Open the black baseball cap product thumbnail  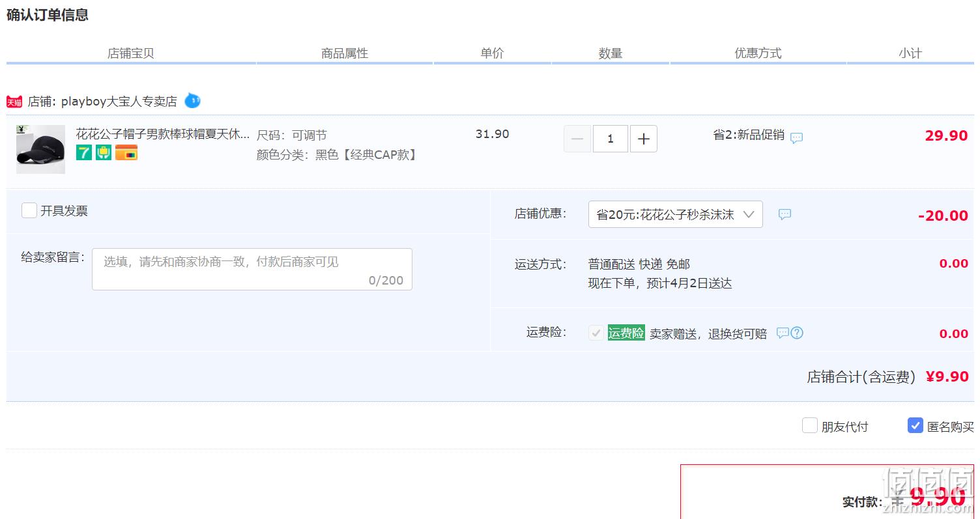coord(40,149)
